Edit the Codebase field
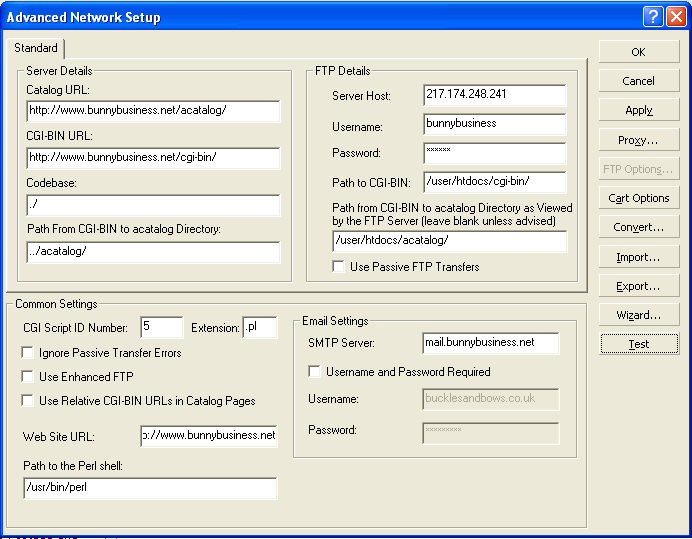Viewport: 692px width, 539px height. (x=153, y=205)
